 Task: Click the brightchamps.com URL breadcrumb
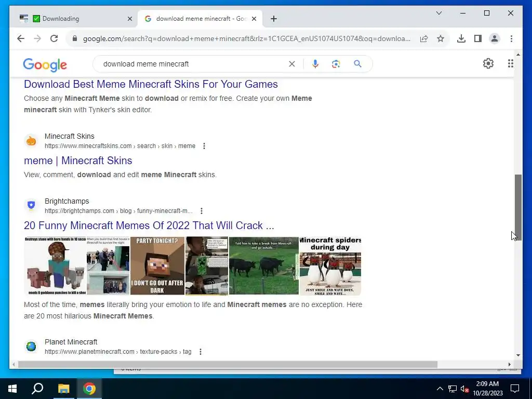118,211
